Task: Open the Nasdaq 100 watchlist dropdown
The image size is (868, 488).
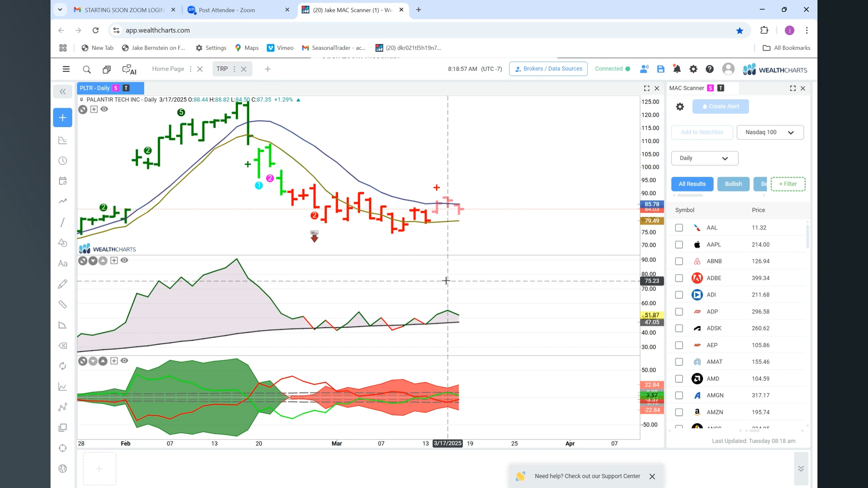Action: coord(770,132)
